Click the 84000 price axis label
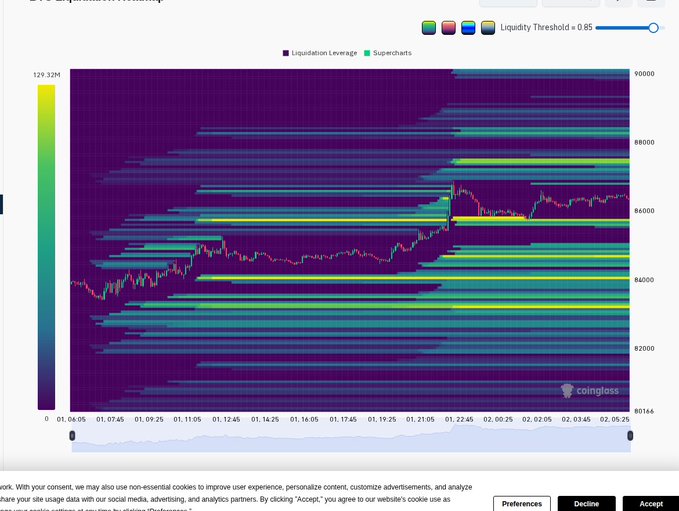This screenshot has height=511, width=679. click(x=644, y=280)
